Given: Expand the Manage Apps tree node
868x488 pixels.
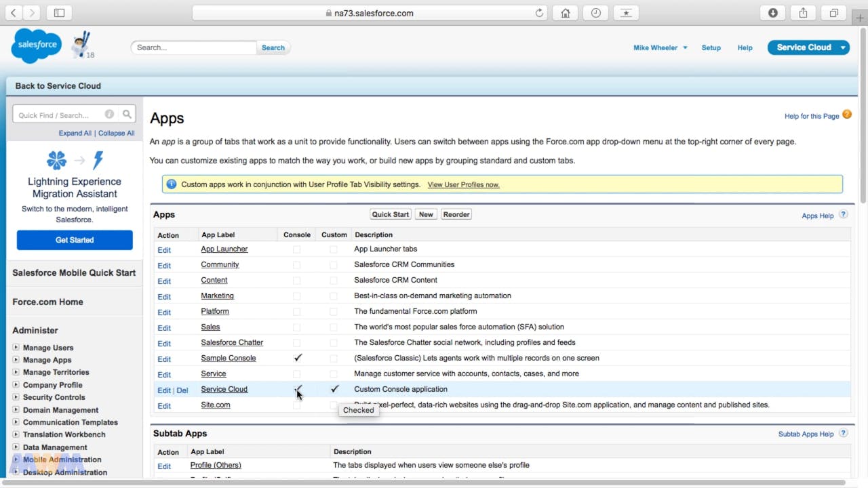Looking at the screenshot, I should click(16, 359).
